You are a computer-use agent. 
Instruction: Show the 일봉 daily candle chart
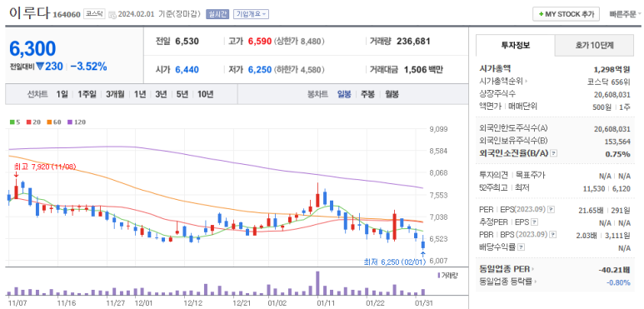(344, 94)
